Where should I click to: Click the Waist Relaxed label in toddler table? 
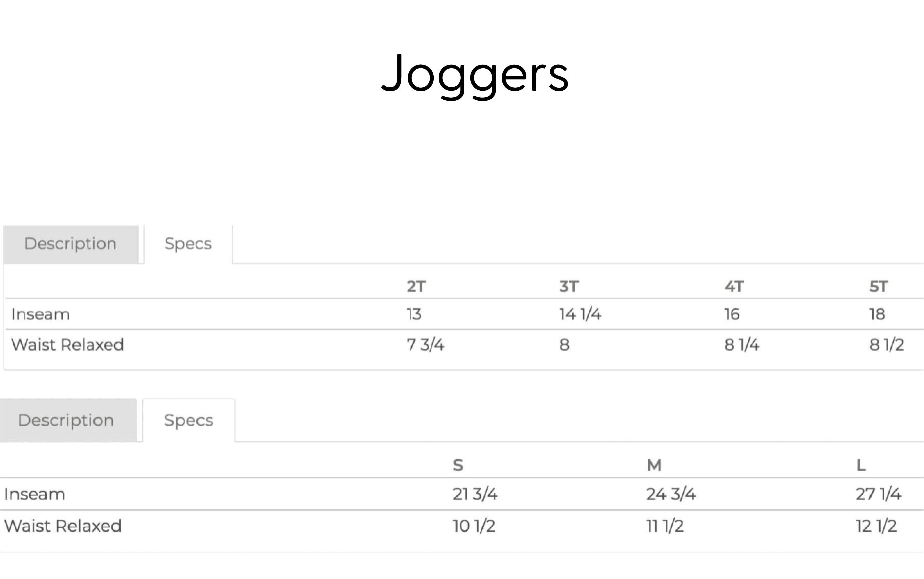(x=67, y=345)
